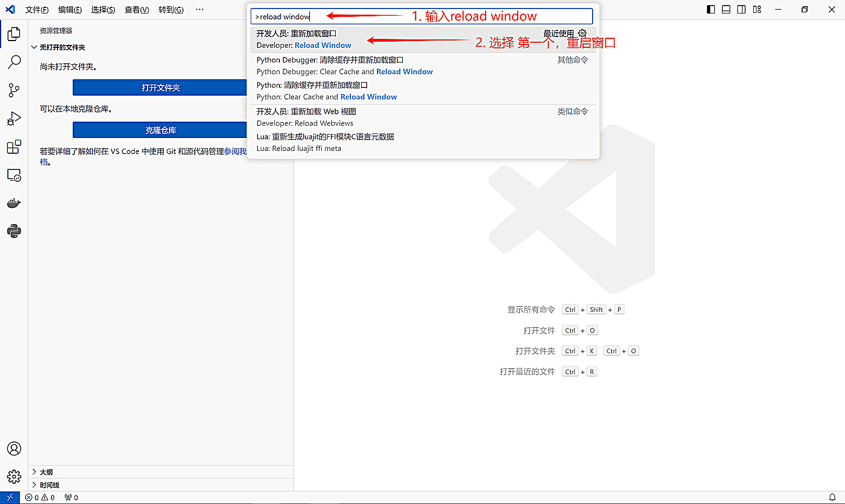Viewport: 845px width, 504px height.
Task: Click the 克隆仓库 button
Action: tap(161, 130)
